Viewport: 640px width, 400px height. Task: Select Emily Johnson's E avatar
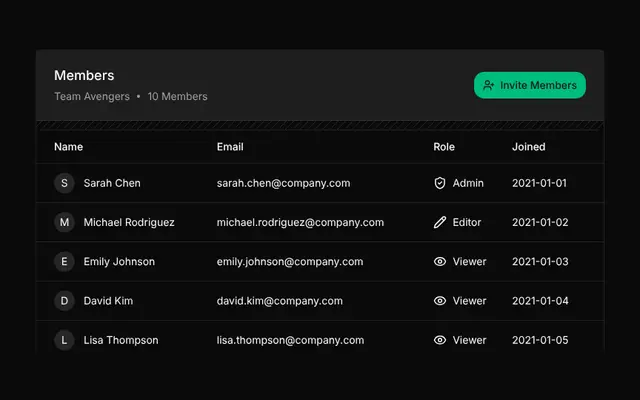coord(64,261)
